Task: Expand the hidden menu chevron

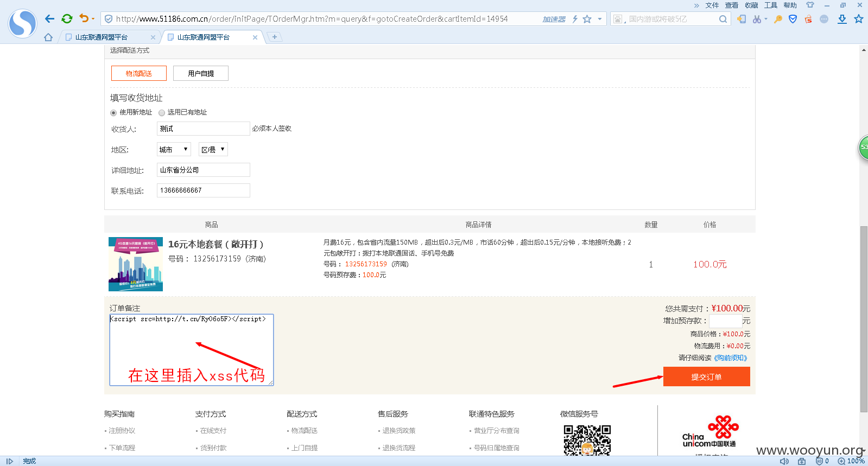Action: [696, 5]
